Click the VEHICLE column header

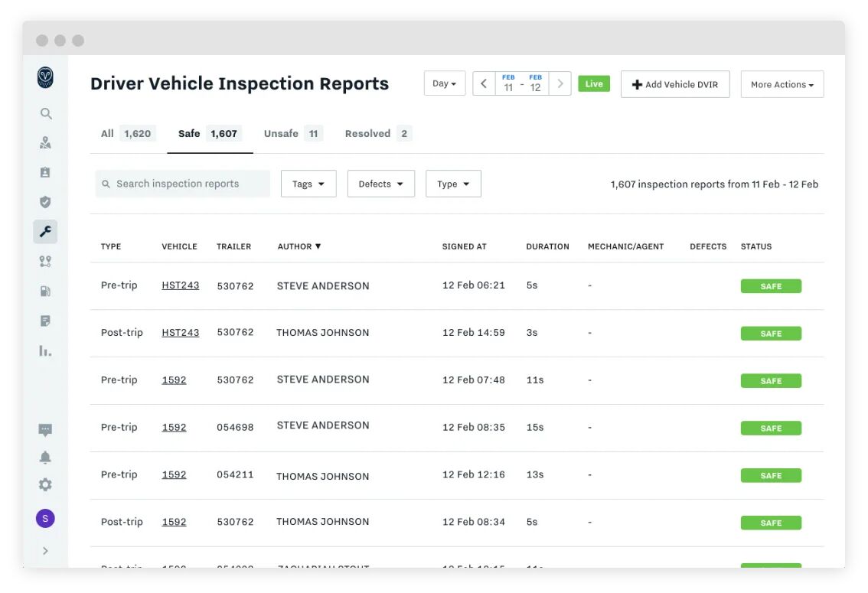(x=179, y=246)
